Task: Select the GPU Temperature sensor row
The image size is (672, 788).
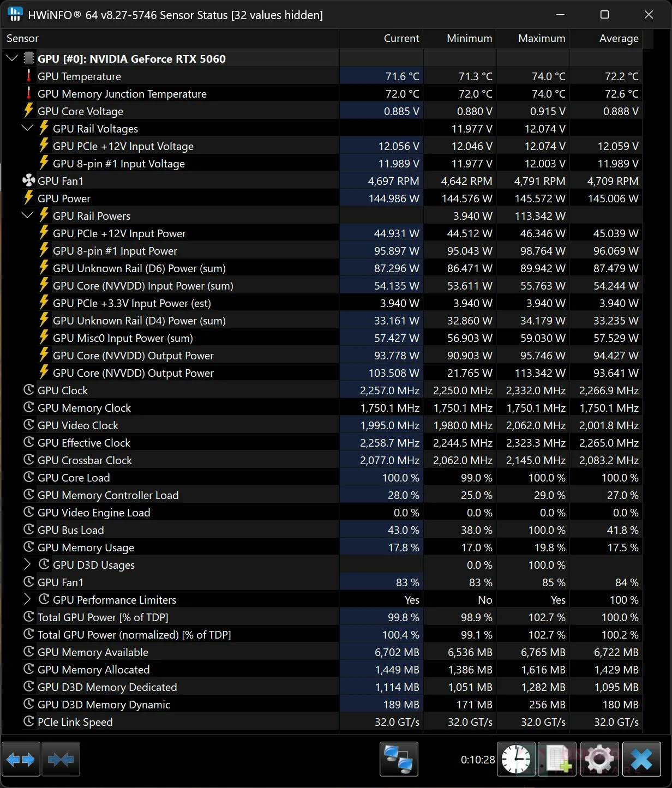Action: click(x=322, y=76)
